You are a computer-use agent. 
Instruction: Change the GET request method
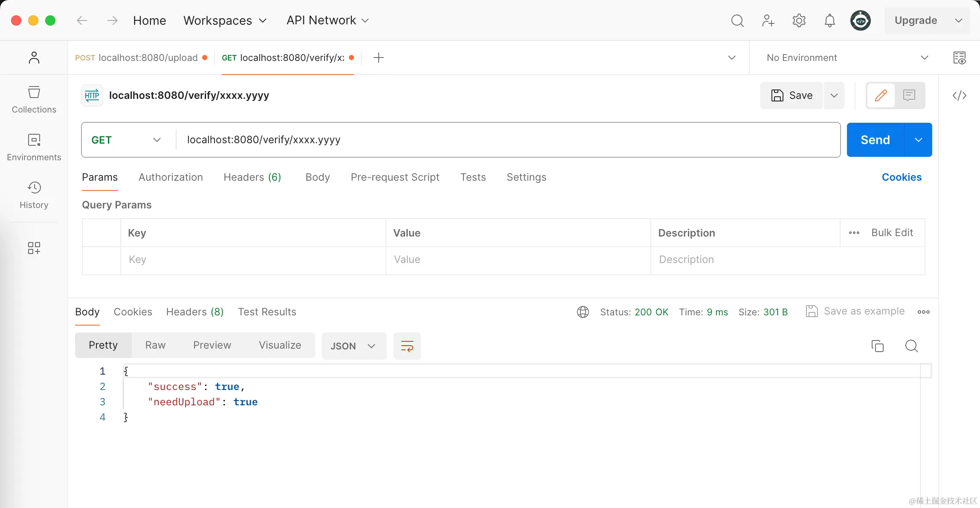pyautogui.click(x=126, y=140)
